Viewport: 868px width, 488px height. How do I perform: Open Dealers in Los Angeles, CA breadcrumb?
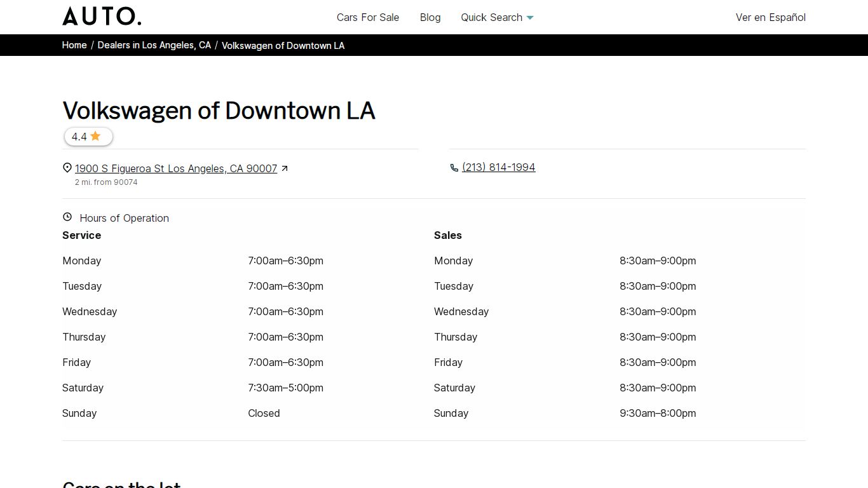tap(154, 45)
